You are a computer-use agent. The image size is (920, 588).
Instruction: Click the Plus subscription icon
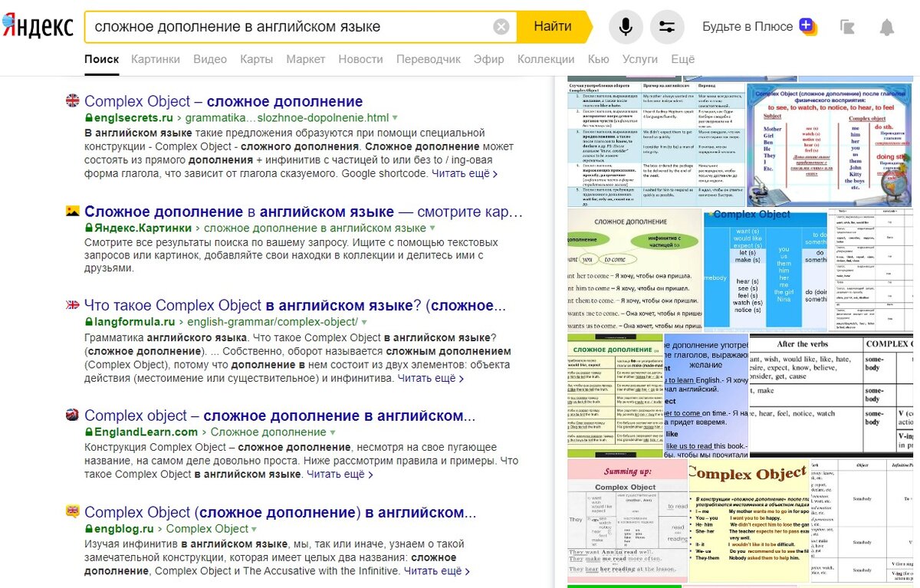pyautogui.click(x=807, y=26)
